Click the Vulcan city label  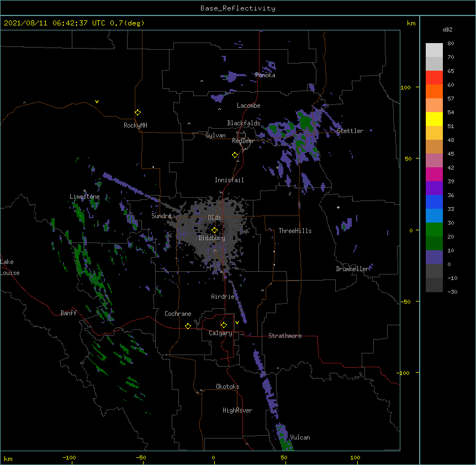[x=300, y=437]
